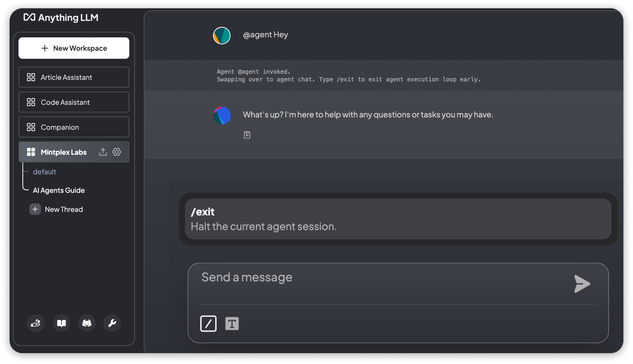Click New Workspace button
The height and width of the screenshot is (364, 633).
click(74, 48)
